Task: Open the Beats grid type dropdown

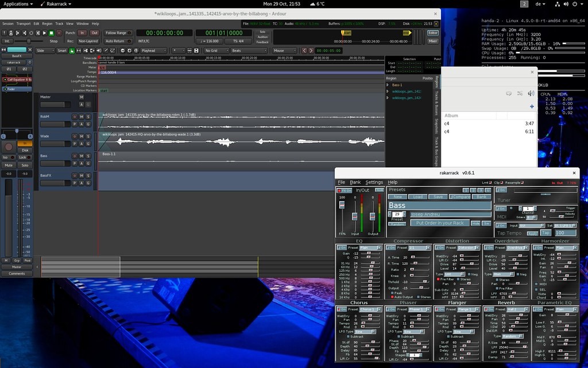Action: coord(249,51)
